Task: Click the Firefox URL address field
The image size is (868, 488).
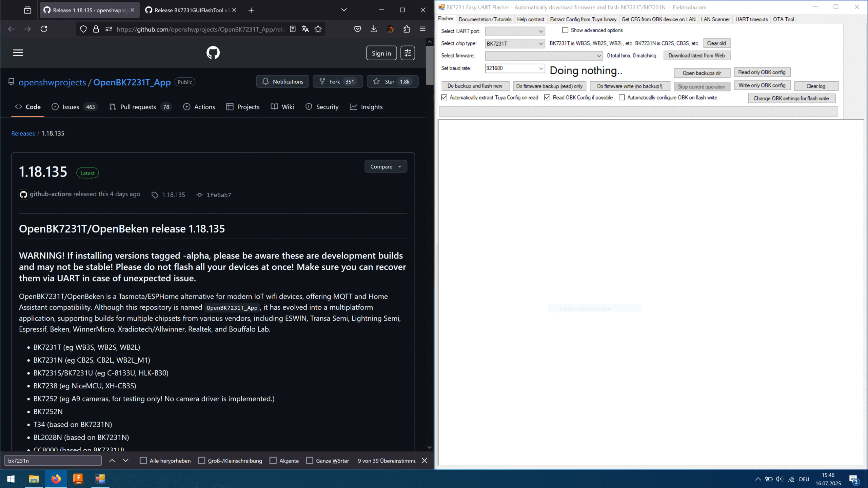Action: (201, 29)
